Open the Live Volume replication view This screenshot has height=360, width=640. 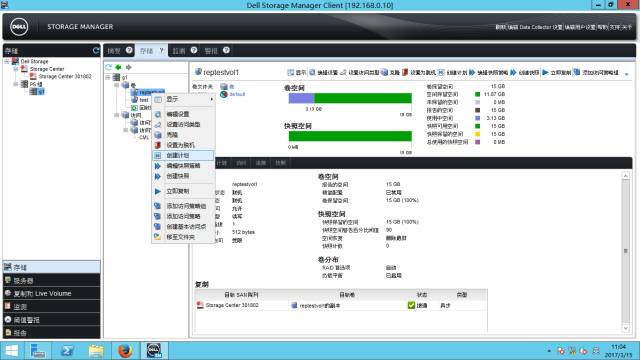[x=51, y=293]
